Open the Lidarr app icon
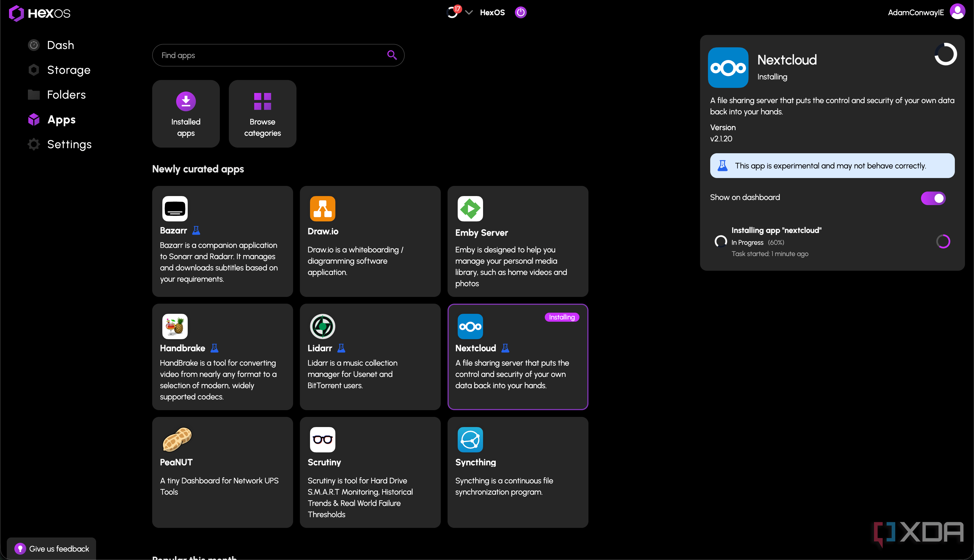The height and width of the screenshot is (560, 974). [322, 326]
